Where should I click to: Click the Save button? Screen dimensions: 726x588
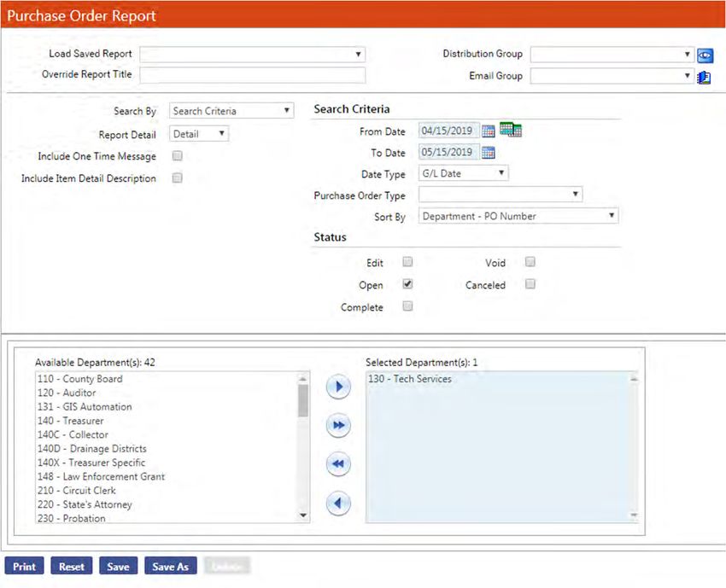pos(118,567)
